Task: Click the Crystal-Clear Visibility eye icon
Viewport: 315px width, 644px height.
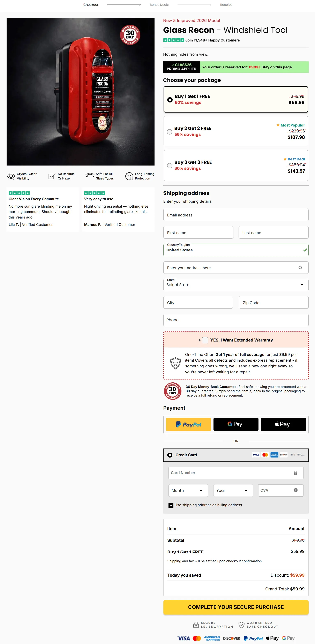Action: pyautogui.click(x=11, y=176)
